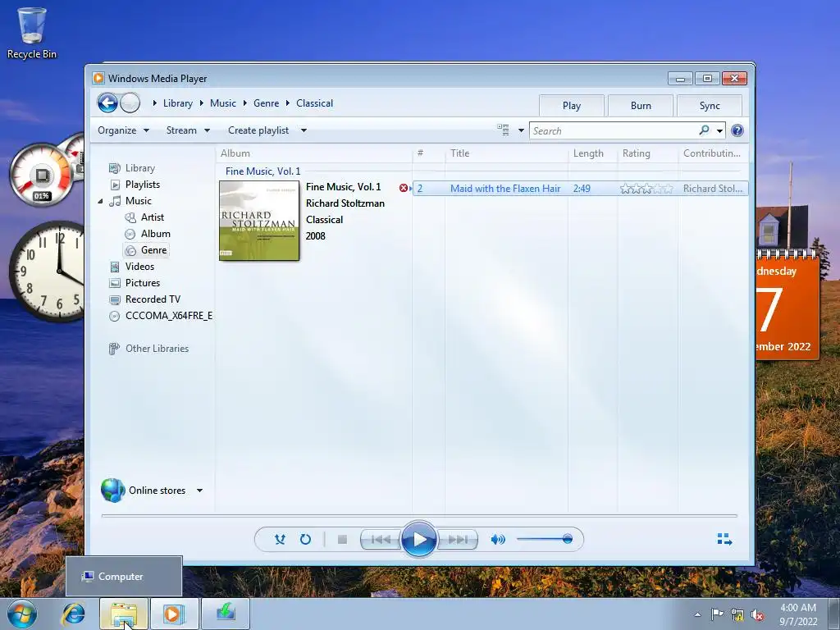This screenshot has width=840, height=630.
Task: Adjust the volume slider handle
Action: pos(568,539)
